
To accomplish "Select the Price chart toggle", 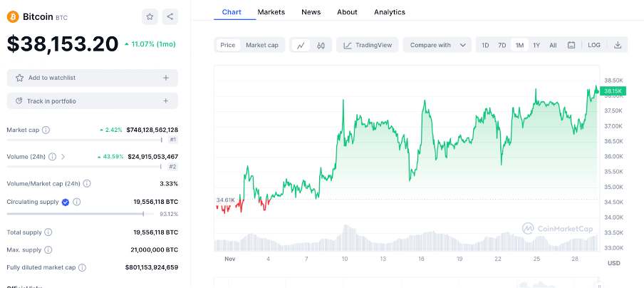I will coord(228,45).
